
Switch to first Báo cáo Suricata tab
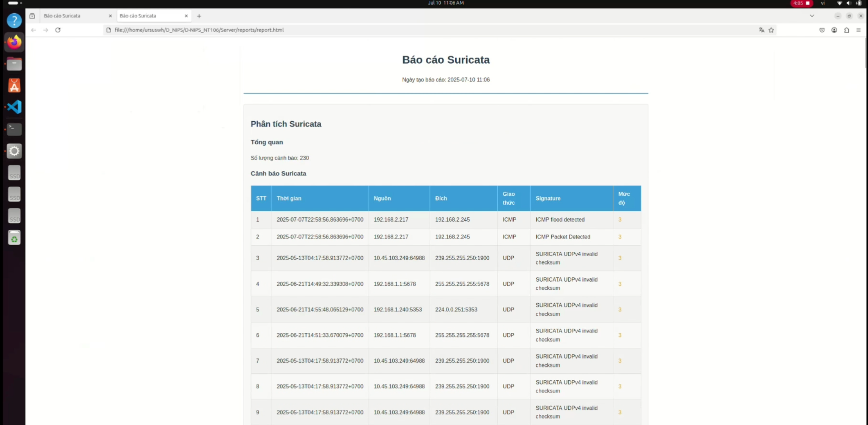click(77, 16)
